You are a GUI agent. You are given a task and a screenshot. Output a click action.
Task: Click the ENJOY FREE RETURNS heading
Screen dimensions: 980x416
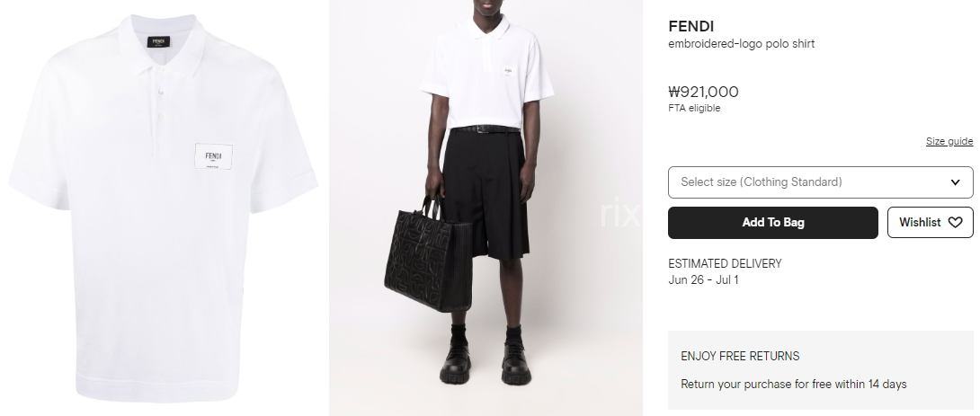click(740, 356)
